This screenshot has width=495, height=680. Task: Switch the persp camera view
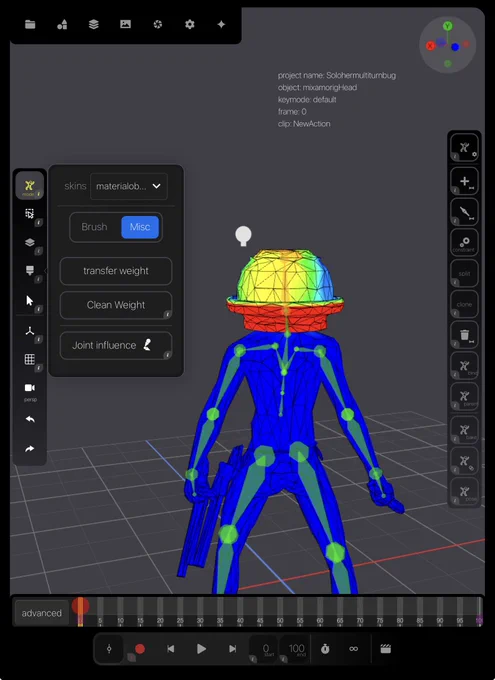(x=30, y=391)
